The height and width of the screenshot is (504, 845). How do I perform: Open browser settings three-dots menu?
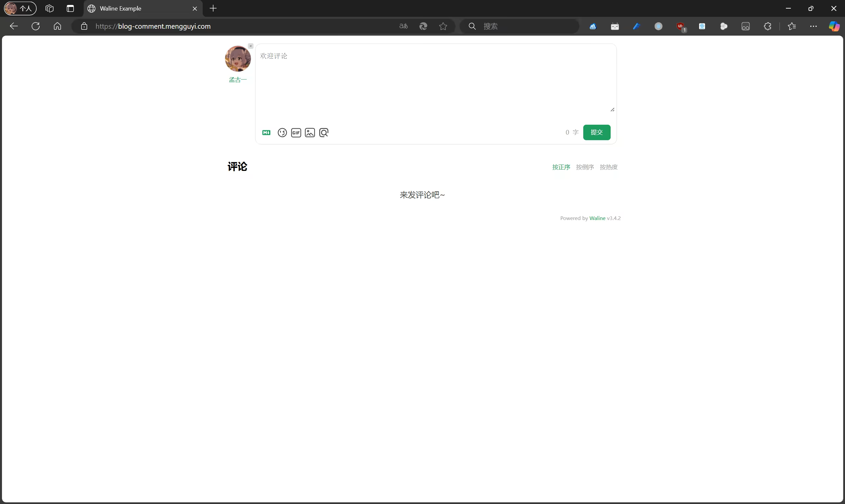(x=813, y=26)
